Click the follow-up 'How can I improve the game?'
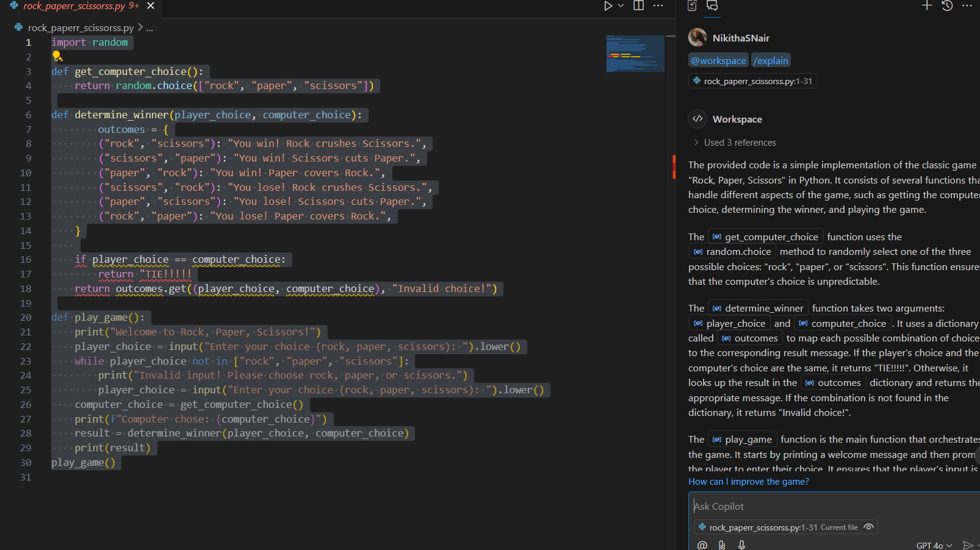This screenshot has width=980, height=550. click(749, 482)
